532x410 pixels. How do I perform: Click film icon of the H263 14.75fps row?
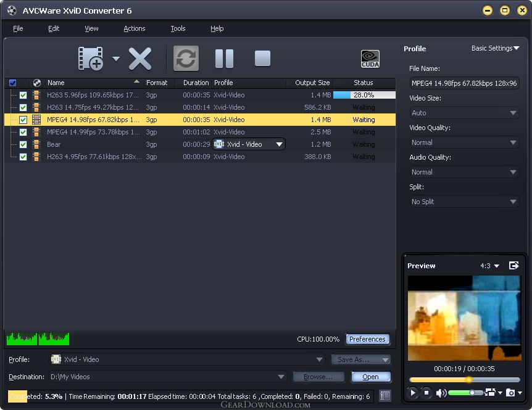click(36, 107)
